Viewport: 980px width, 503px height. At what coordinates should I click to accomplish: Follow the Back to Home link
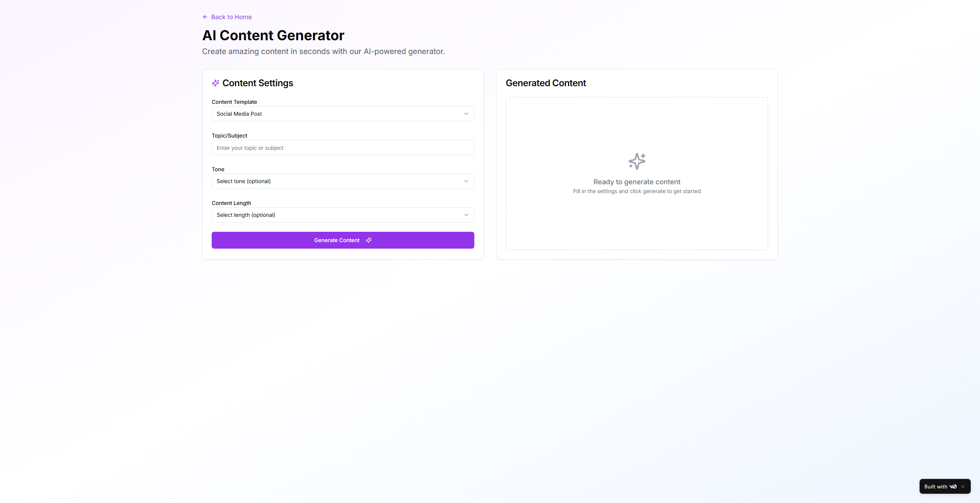(x=231, y=17)
